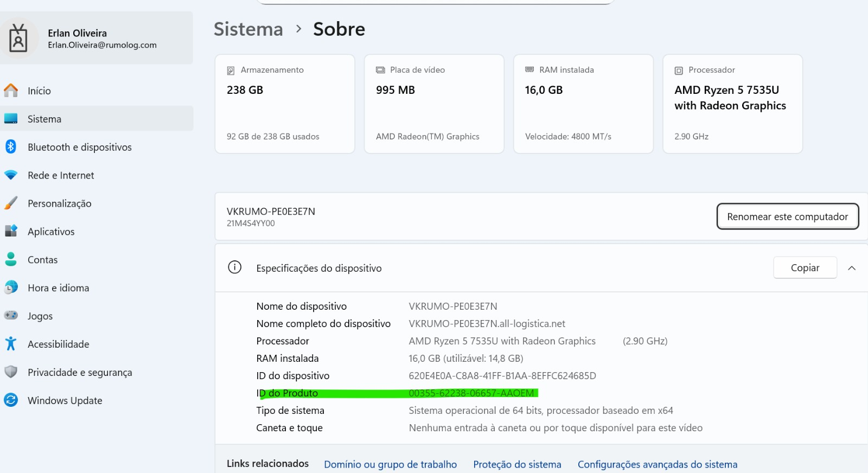
Task: Click the Sistema monitor icon in sidebar
Action: (11, 119)
